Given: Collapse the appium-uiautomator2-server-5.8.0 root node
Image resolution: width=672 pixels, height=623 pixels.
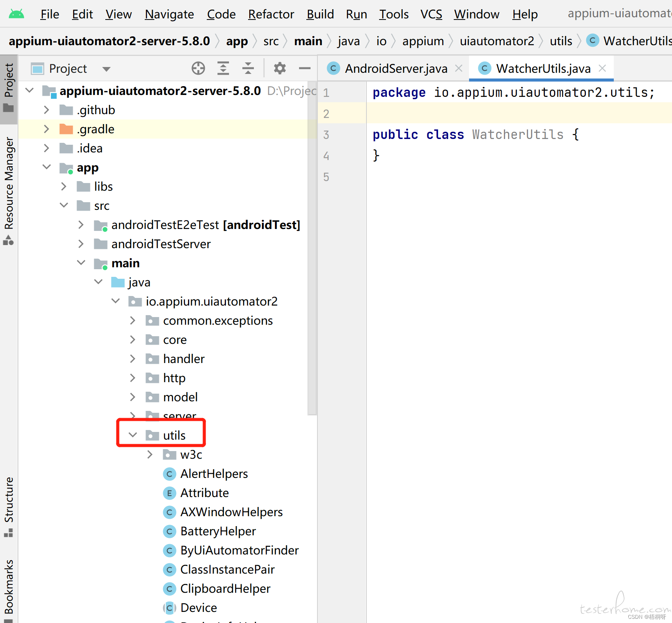Looking at the screenshot, I should point(29,91).
